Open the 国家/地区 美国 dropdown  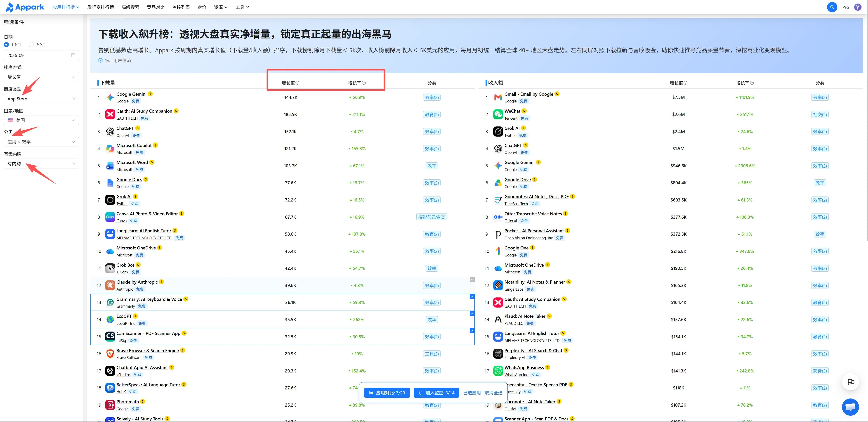[41, 120]
